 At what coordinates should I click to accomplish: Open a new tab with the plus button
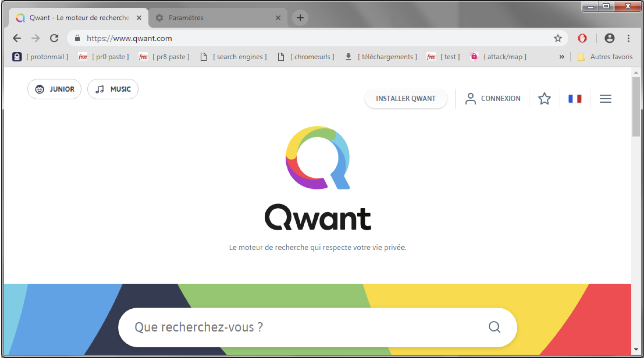300,18
